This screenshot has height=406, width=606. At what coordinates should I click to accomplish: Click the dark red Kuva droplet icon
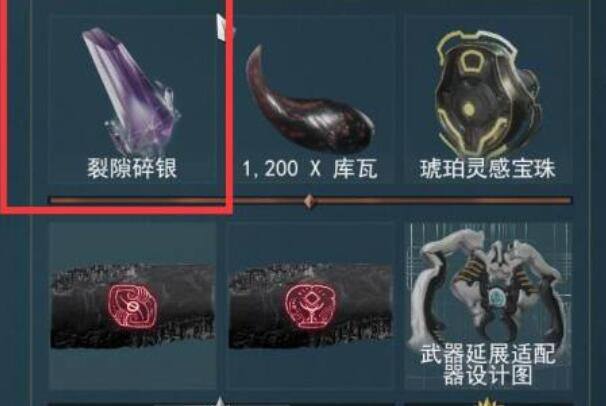tap(309, 99)
